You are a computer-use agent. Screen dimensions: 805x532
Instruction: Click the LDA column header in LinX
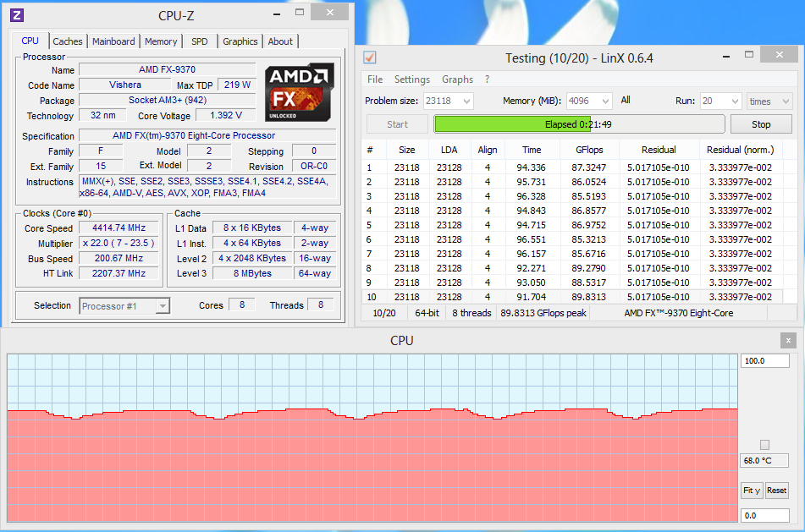click(449, 150)
